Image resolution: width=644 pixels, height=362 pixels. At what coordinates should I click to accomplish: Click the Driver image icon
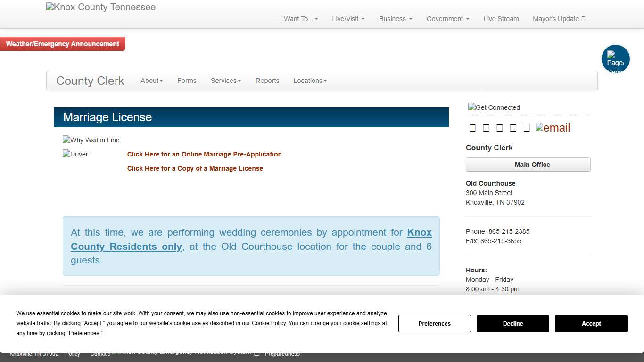tap(75, 154)
